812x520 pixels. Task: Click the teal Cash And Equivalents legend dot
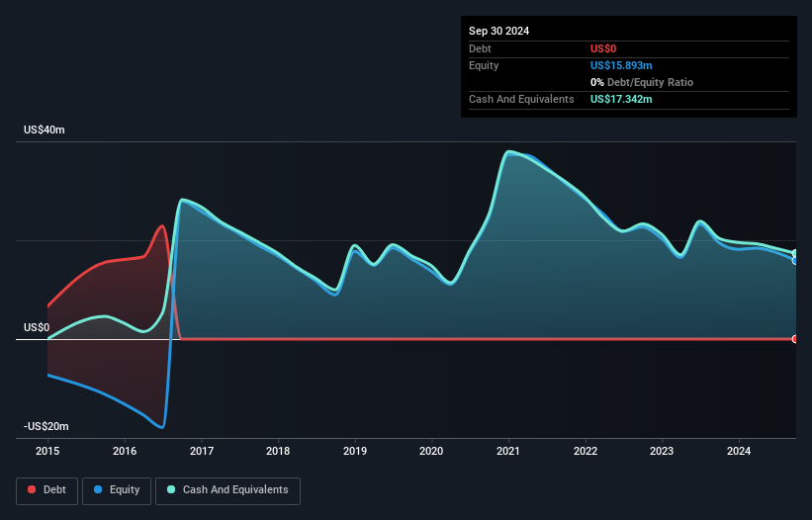[171, 489]
